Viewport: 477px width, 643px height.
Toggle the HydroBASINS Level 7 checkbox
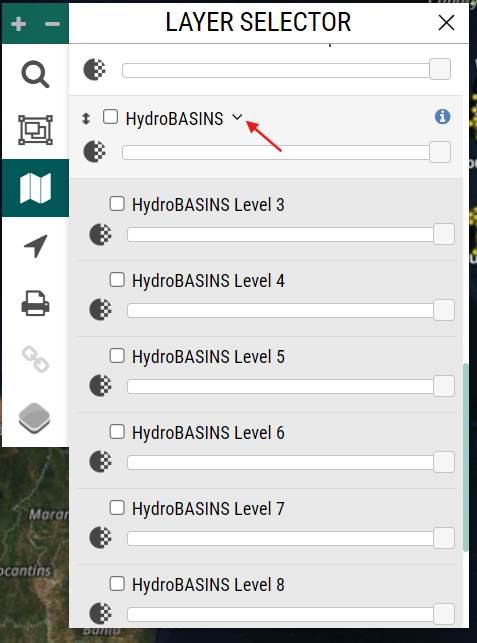click(x=117, y=508)
